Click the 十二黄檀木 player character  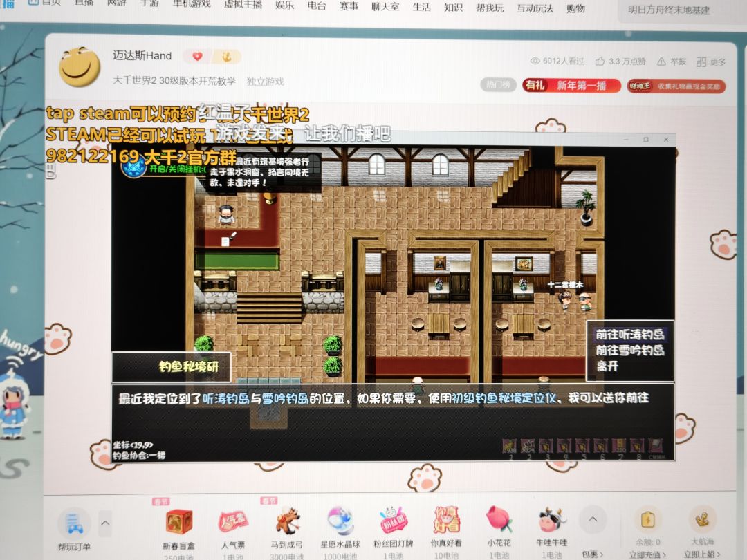pos(565,300)
